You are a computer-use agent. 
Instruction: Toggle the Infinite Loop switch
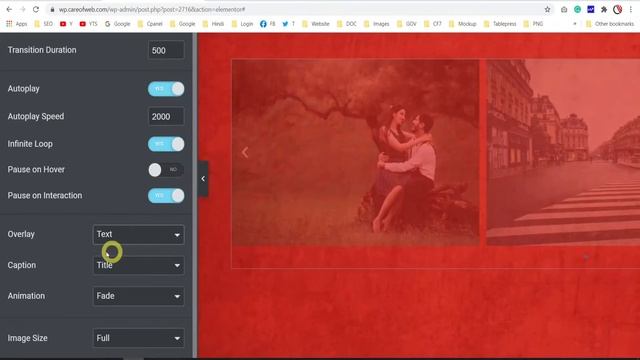166,144
